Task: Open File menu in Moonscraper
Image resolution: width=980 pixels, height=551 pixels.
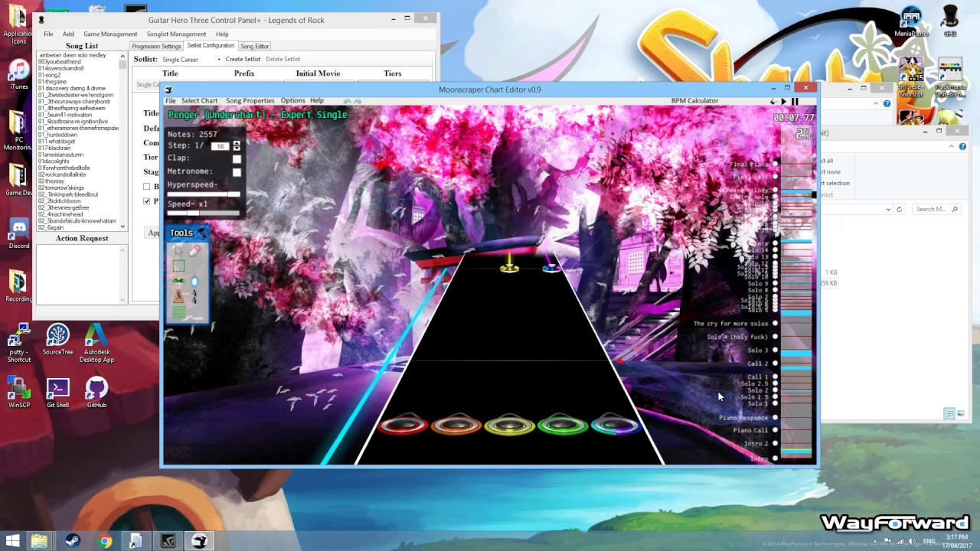Action: tap(171, 101)
